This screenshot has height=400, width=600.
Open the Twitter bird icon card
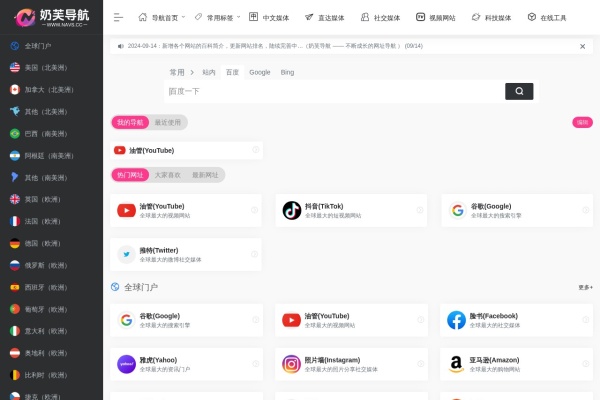126,254
